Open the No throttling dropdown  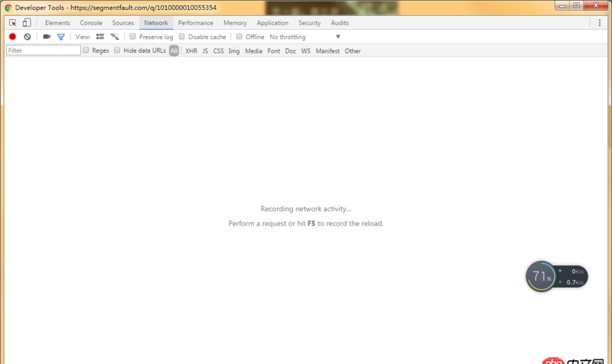pyautogui.click(x=304, y=37)
